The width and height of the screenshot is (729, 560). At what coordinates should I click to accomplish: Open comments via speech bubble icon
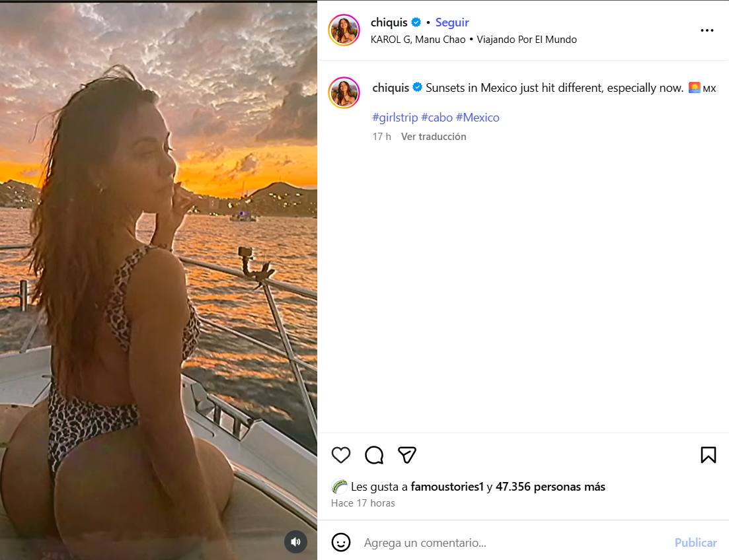click(374, 455)
